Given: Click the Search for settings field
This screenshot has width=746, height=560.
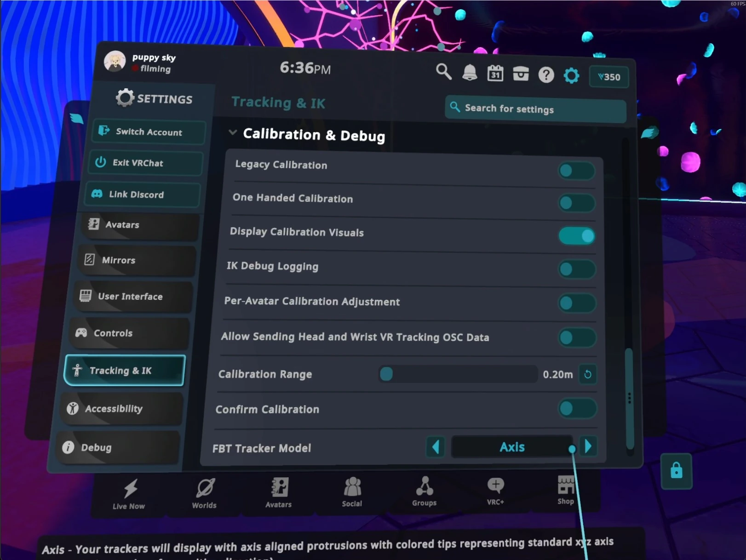Looking at the screenshot, I should tap(535, 109).
